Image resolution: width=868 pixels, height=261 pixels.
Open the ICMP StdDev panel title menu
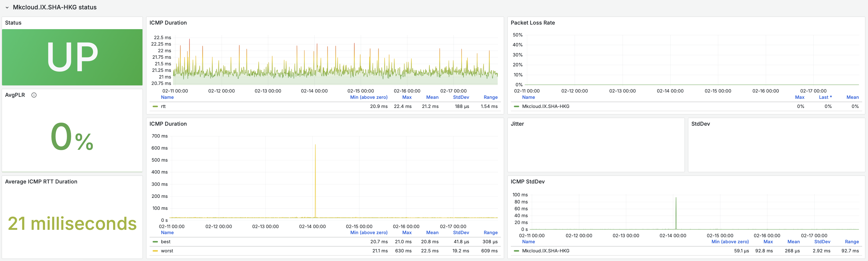tap(527, 182)
